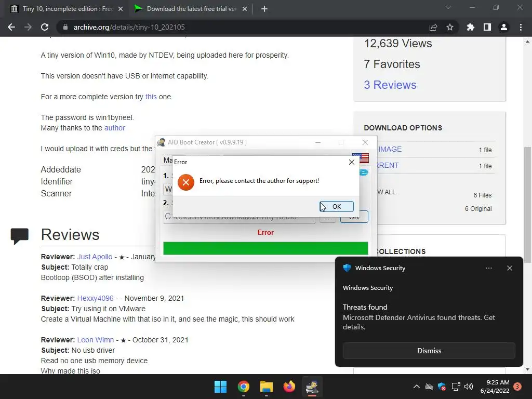Open Chrome three-dot menu
Screen dimensions: 532x399
tap(521, 27)
